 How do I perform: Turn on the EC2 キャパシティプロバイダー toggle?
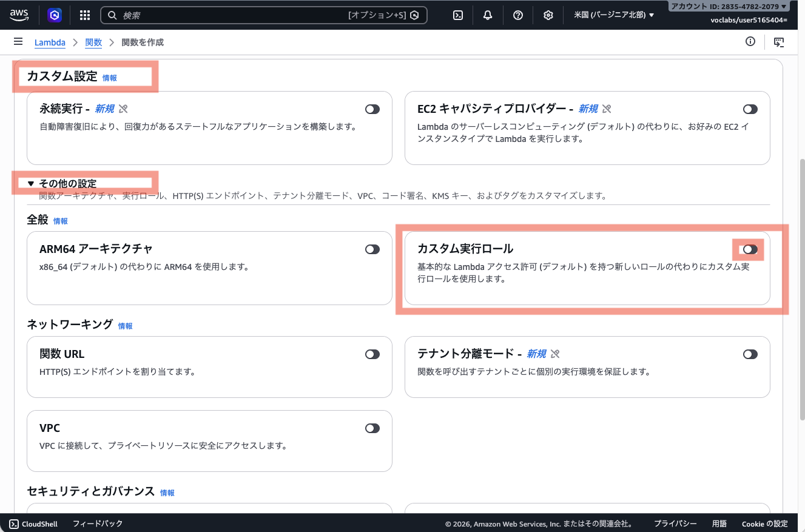750,109
